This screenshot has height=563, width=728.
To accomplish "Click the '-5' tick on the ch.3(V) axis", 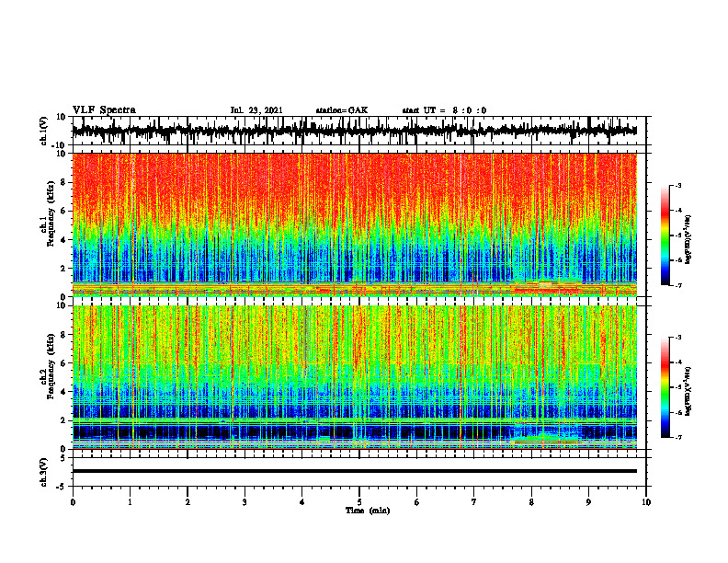I will click(62, 487).
